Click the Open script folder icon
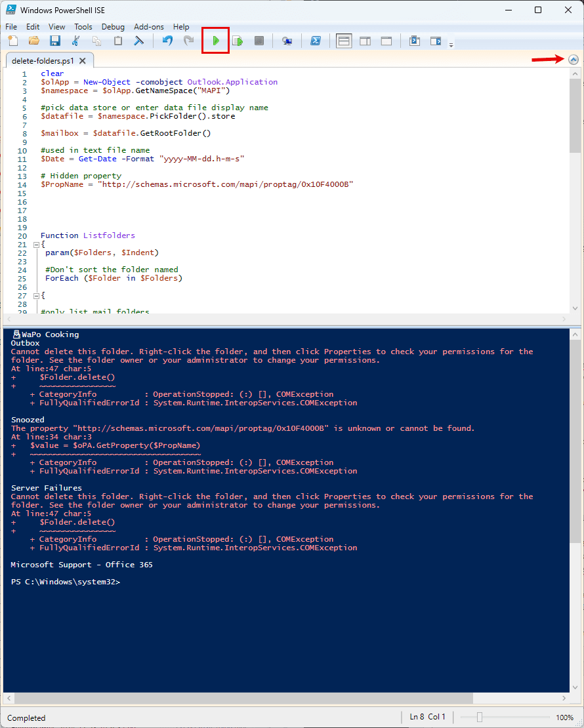This screenshot has height=728, width=584. coord(34,41)
